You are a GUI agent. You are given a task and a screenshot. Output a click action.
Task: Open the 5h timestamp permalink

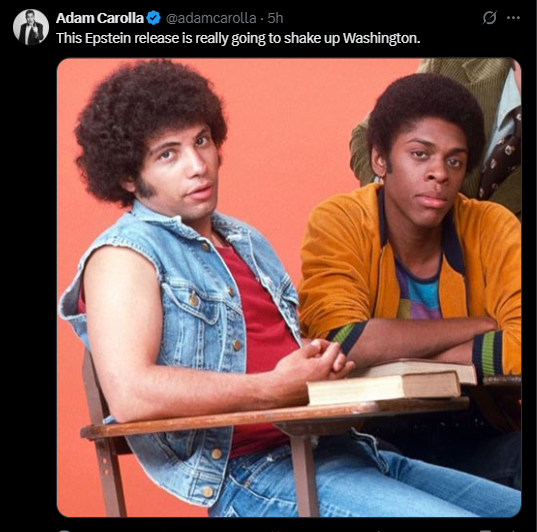tap(275, 18)
